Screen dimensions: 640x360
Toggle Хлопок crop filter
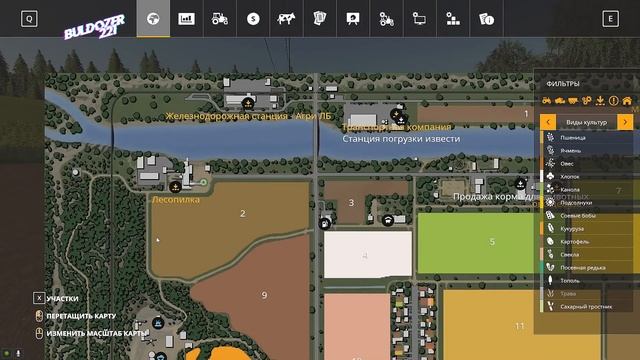point(587,177)
